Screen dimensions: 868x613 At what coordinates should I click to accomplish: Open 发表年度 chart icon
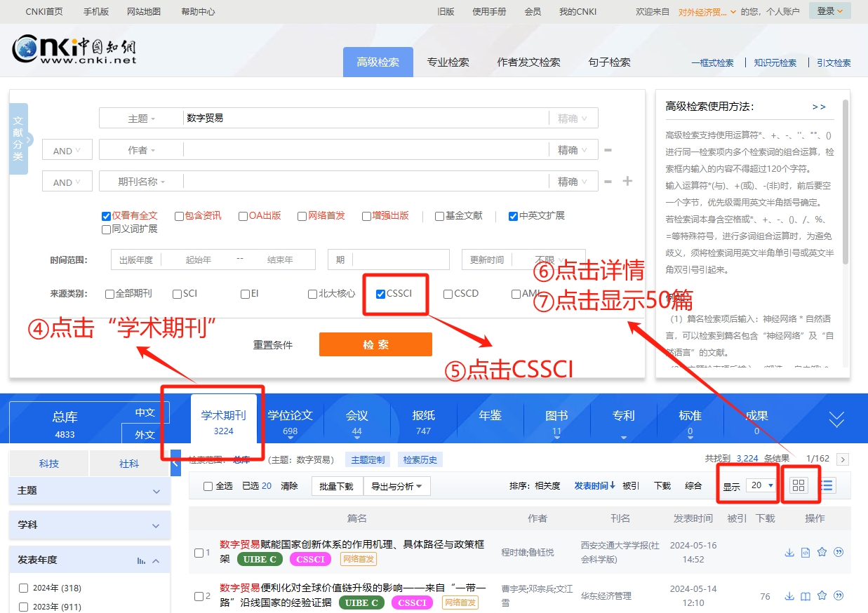click(x=141, y=560)
